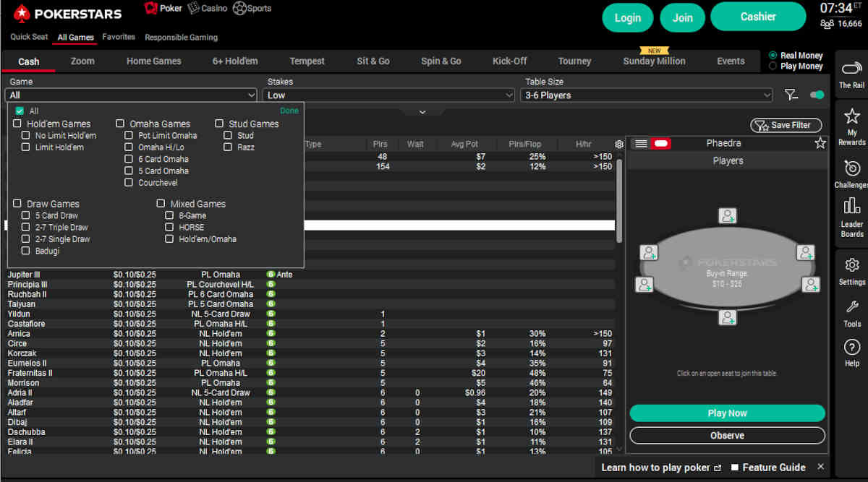This screenshot has width=868, height=482.
Task: Open the Sports section icon
Action: tap(239, 8)
